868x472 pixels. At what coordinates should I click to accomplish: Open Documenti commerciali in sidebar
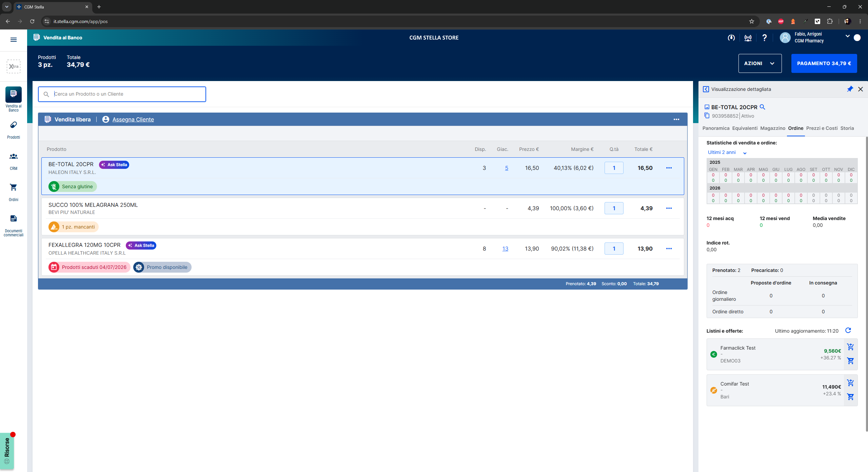click(x=14, y=225)
